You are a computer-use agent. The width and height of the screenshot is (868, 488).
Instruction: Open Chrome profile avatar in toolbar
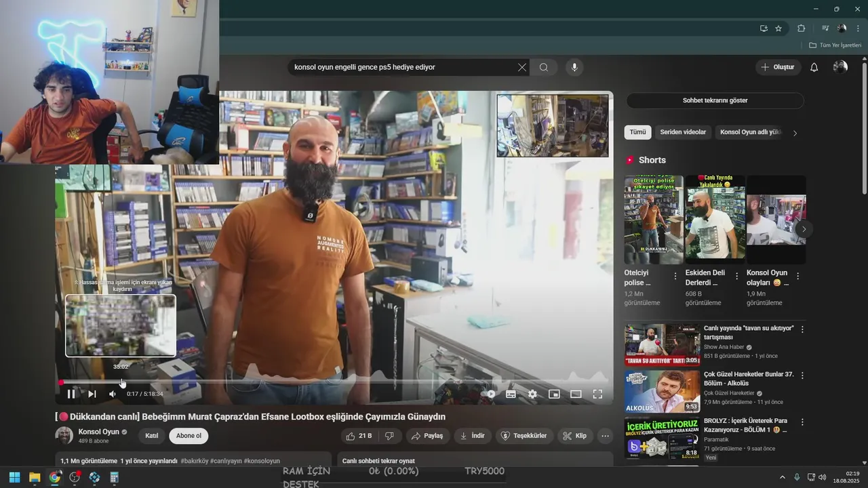(x=842, y=28)
